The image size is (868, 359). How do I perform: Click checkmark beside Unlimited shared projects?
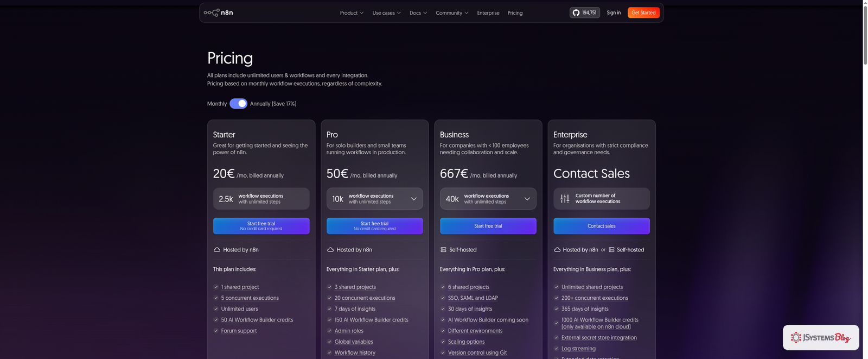point(556,287)
